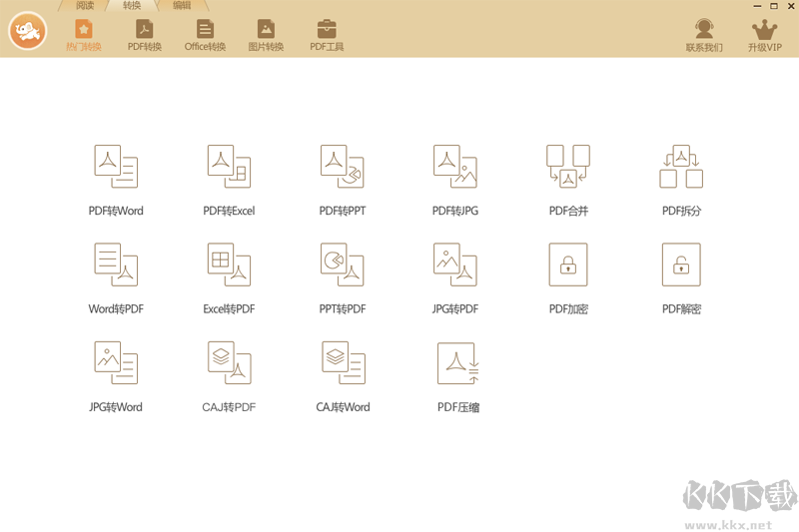Click the Word转PDF icon
This screenshot has width=799, height=532.
click(x=116, y=265)
